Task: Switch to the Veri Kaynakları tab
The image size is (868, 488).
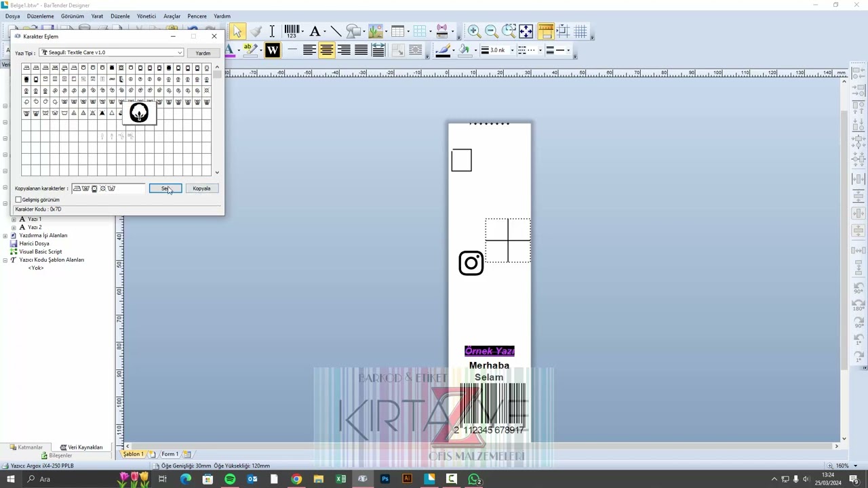Action: [x=81, y=447]
